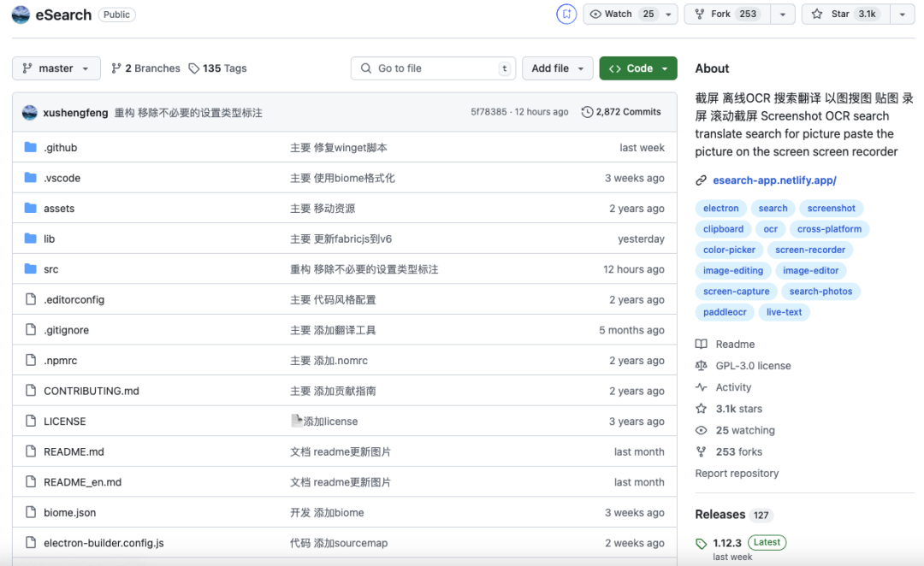Open the README_en.md file

pos(82,482)
